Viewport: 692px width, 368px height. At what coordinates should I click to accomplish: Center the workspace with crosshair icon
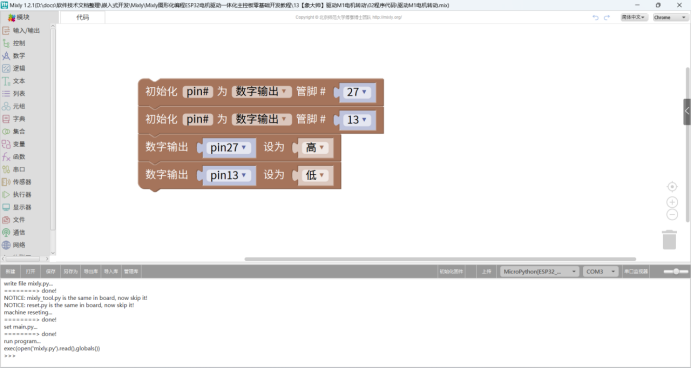pos(672,187)
